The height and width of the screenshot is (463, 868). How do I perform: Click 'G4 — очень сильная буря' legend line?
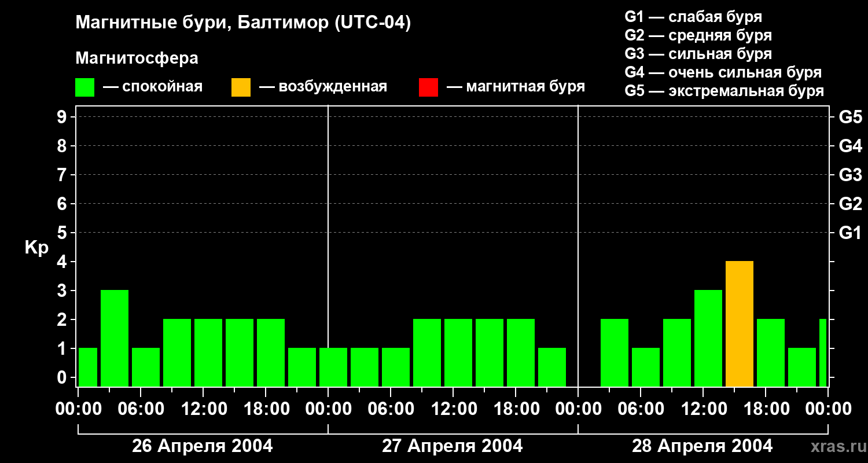pos(723,72)
